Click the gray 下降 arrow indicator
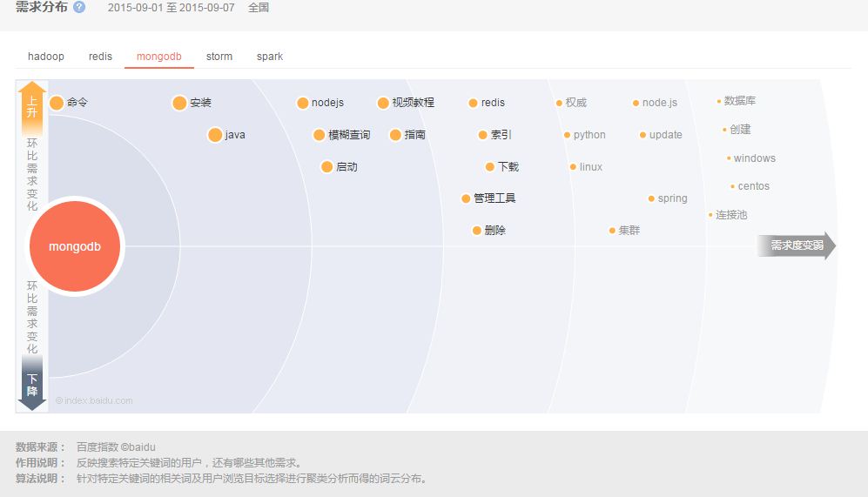The height and width of the screenshot is (497, 868). click(x=32, y=384)
